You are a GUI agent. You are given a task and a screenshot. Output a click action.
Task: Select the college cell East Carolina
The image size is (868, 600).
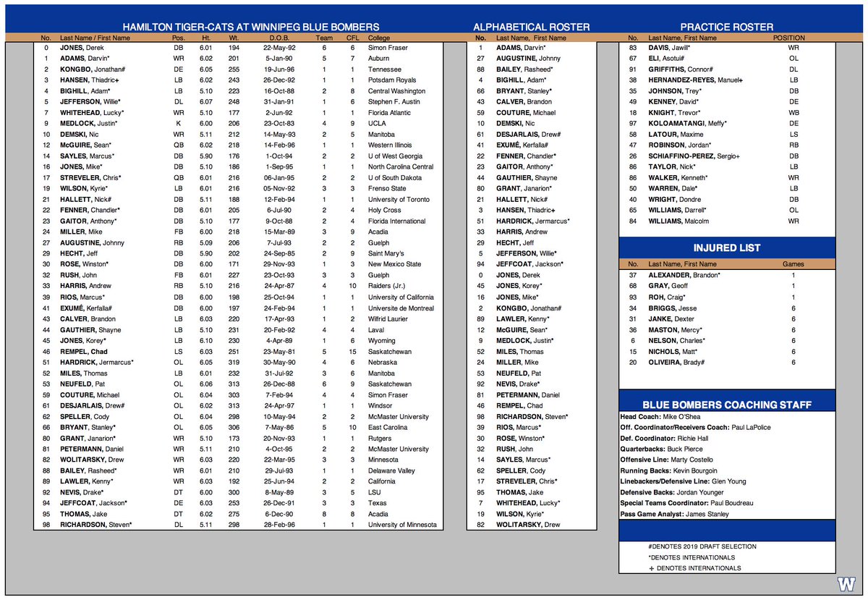[389, 427]
